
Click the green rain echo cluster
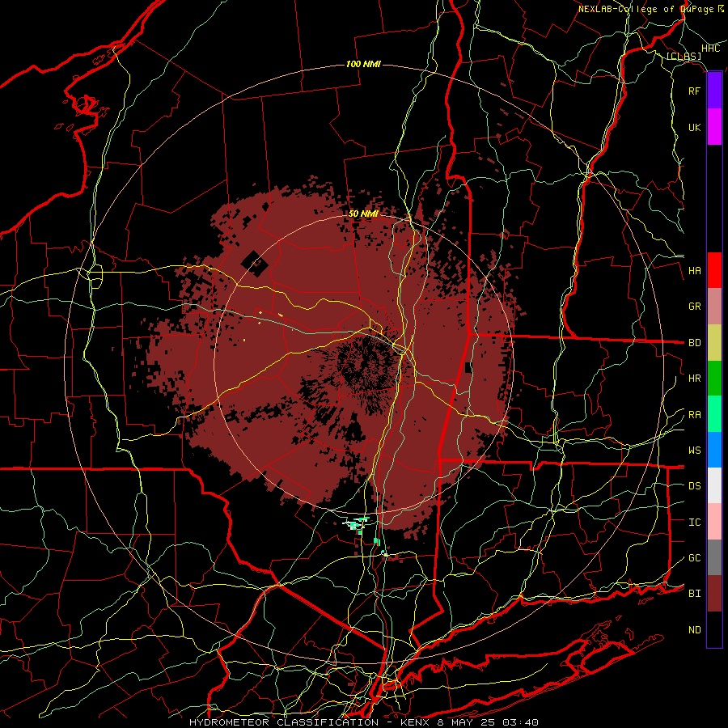(x=357, y=525)
